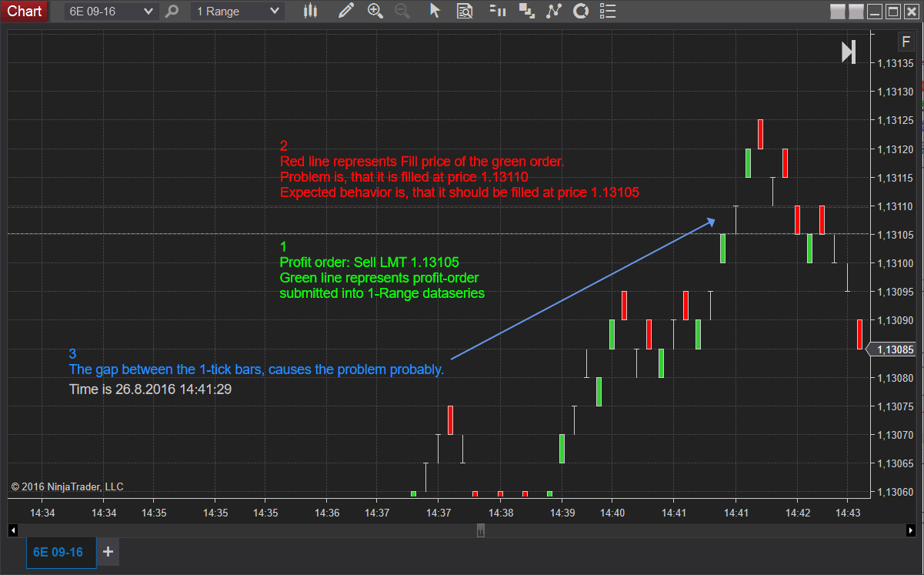Click the jump to latest bar arrow
924x575 pixels.
(849, 52)
